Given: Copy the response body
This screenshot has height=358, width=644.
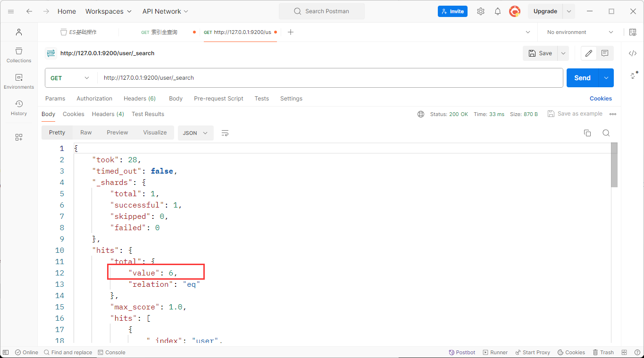Looking at the screenshot, I should [x=587, y=133].
